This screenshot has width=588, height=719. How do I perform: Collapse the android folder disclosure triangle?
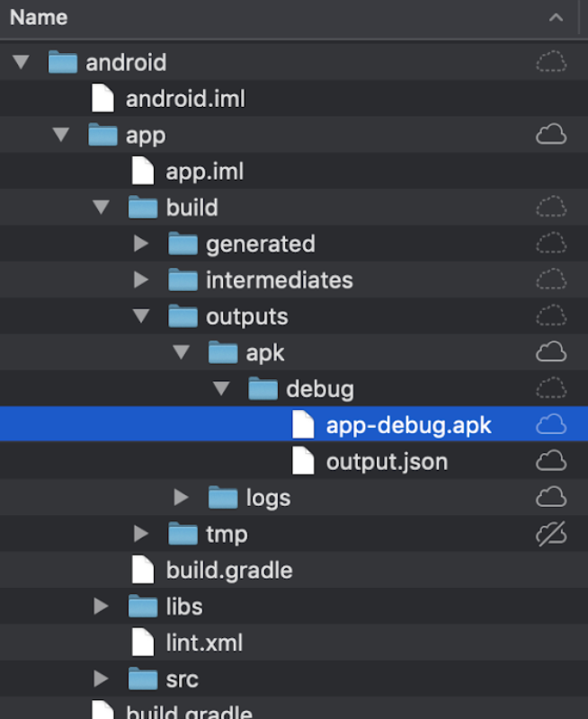coord(21,61)
